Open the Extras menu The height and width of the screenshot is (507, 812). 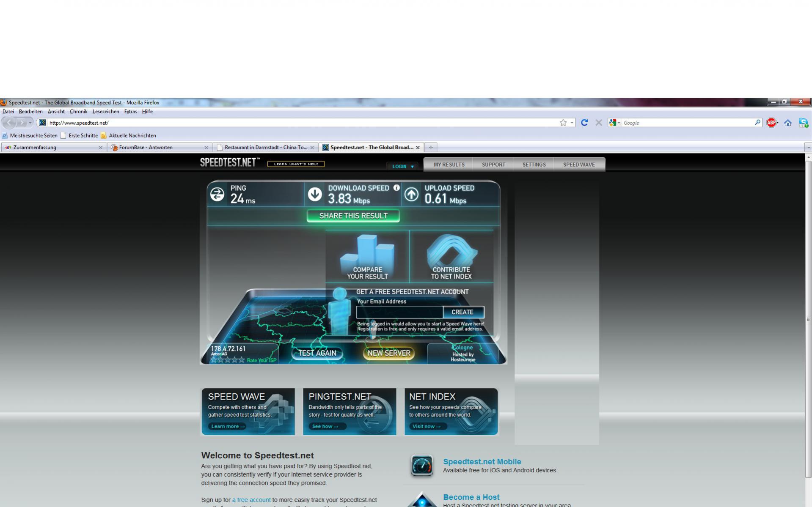coord(130,112)
